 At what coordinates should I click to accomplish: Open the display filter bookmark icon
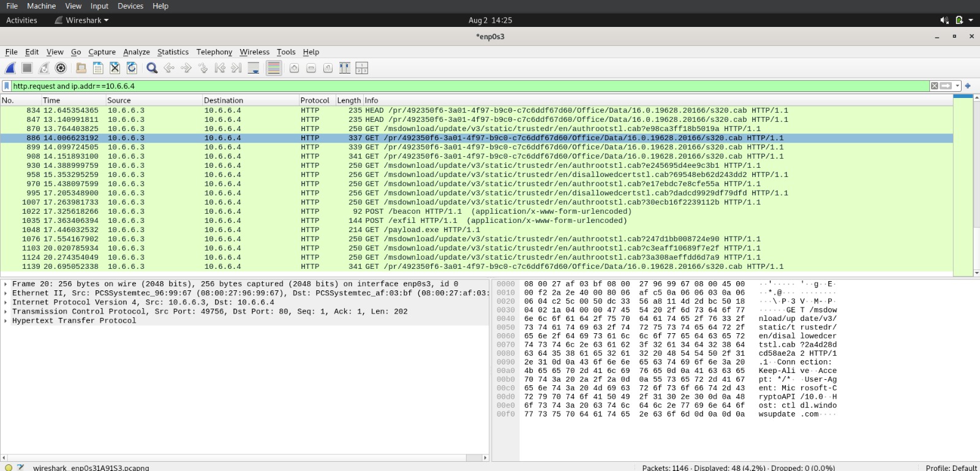(x=7, y=86)
